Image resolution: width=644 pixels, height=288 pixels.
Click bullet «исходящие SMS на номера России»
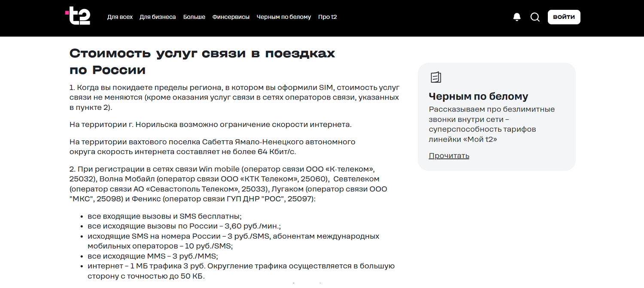pos(234,241)
